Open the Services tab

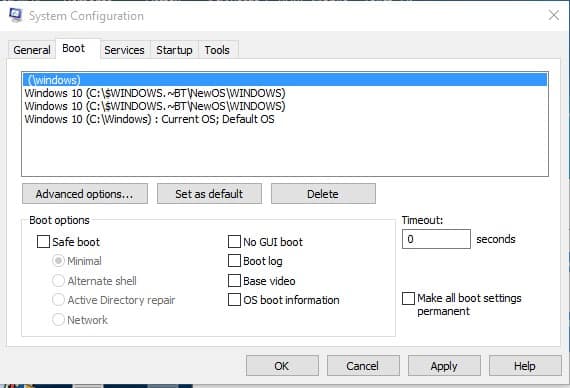[x=124, y=50]
